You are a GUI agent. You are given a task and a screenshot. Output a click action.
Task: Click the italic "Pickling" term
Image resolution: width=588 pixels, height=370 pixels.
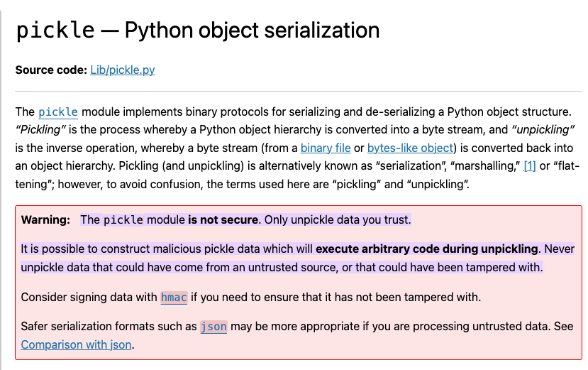pyautogui.click(x=42, y=130)
